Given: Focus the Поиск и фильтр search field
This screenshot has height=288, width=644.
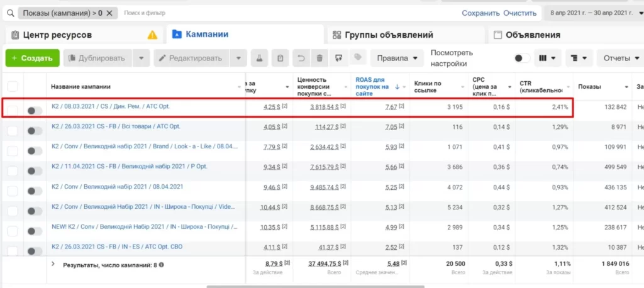Looking at the screenshot, I should 145,13.
